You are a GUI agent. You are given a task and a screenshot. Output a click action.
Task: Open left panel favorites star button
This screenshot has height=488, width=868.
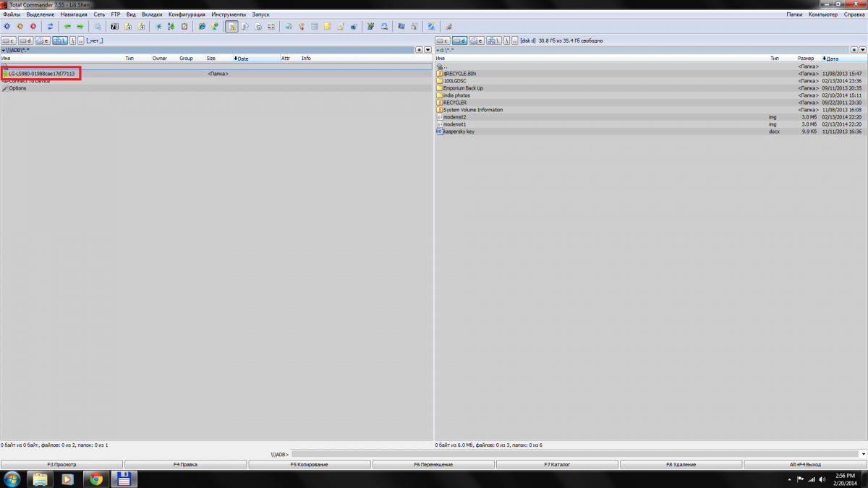(x=419, y=50)
